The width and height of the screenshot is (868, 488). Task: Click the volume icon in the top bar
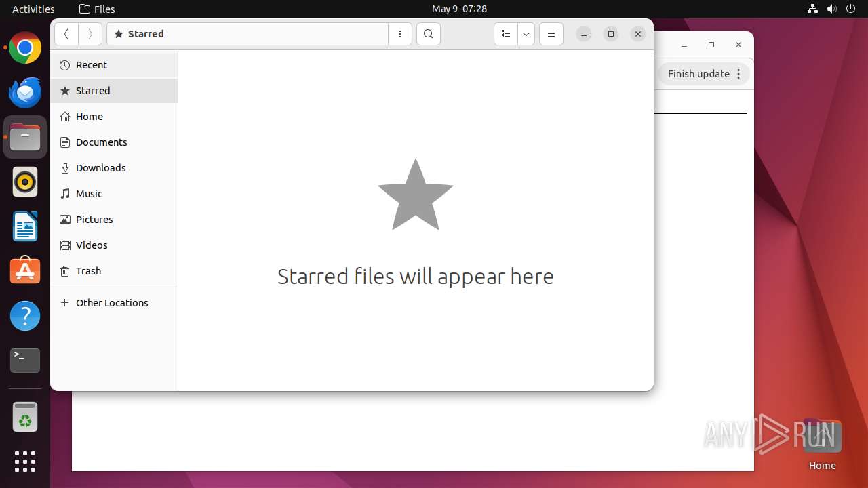(x=831, y=9)
